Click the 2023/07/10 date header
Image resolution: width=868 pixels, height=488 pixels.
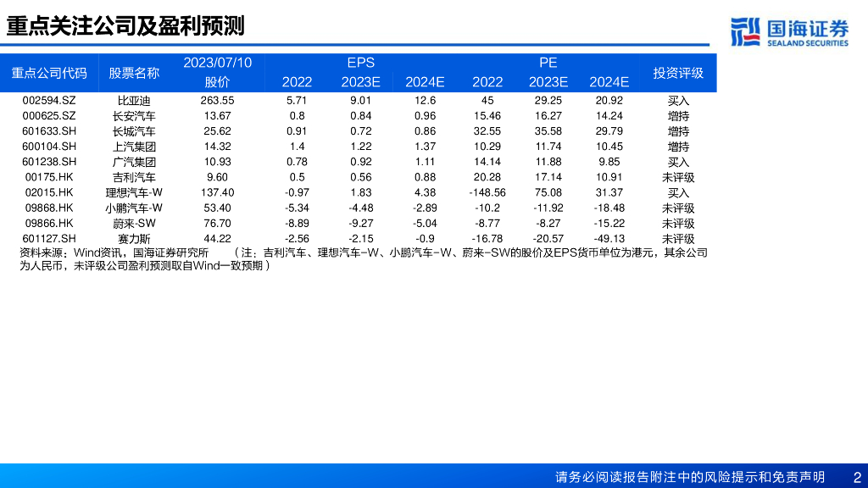218,63
